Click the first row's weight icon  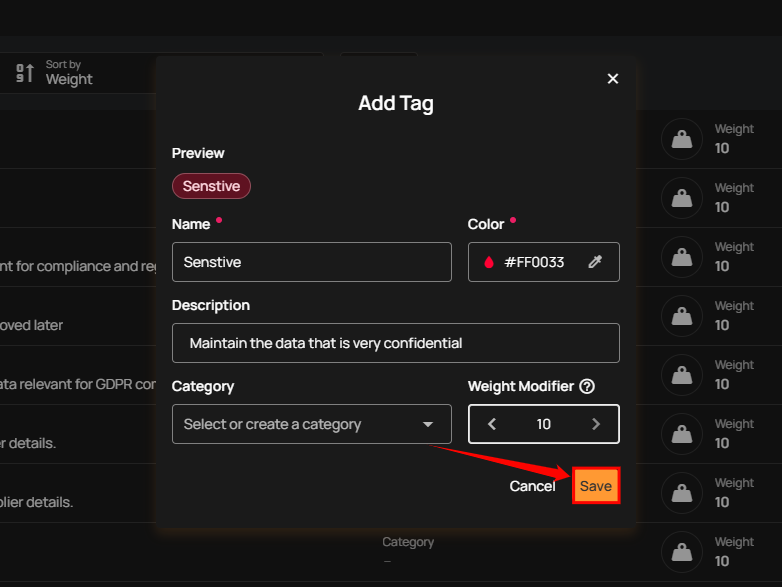point(682,139)
